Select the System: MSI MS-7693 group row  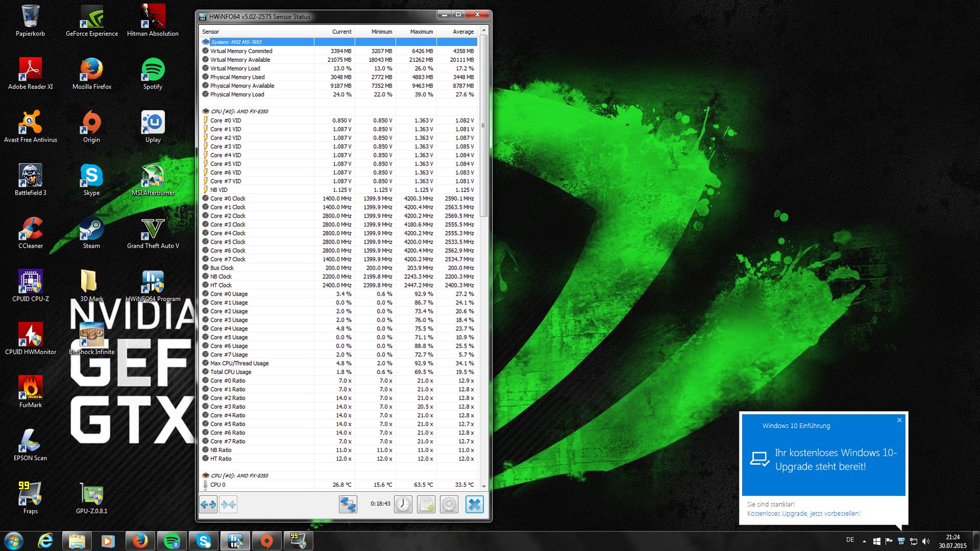click(339, 42)
